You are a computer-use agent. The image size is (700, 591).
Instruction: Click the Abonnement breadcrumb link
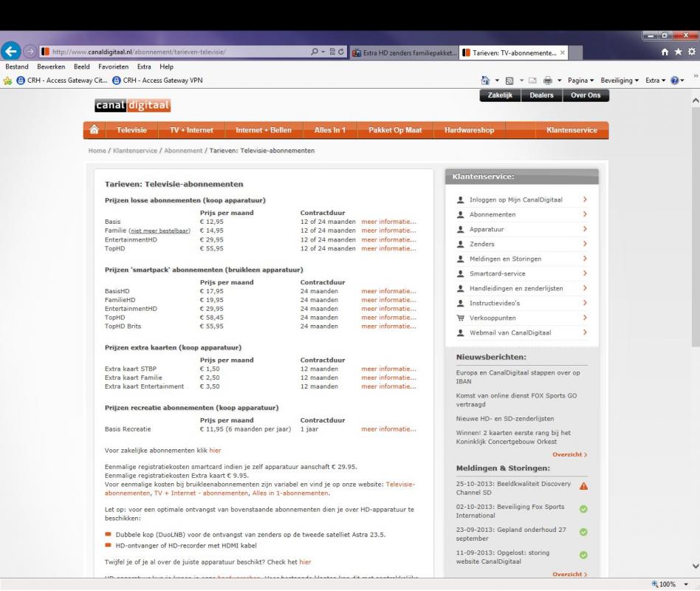point(183,151)
